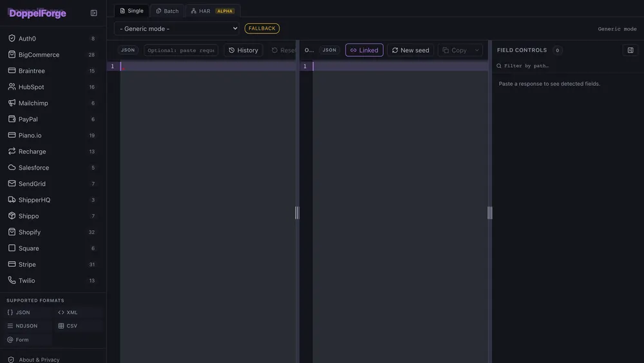Click the 'FIELD CONTROLS' heading
This screenshot has width=644, height=363.
pos(522,50)
